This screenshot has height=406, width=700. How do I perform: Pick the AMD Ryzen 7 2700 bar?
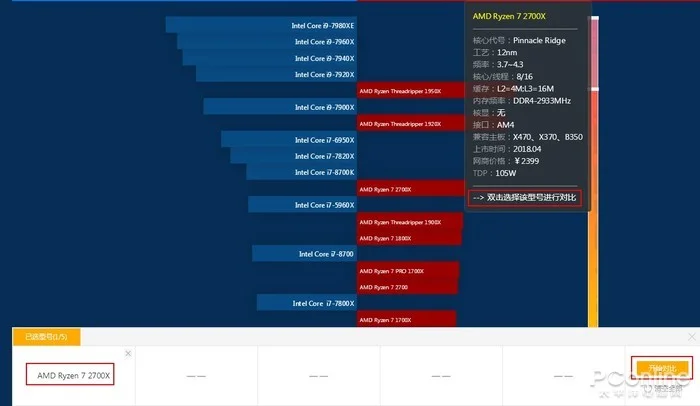[x=407, y=287]
